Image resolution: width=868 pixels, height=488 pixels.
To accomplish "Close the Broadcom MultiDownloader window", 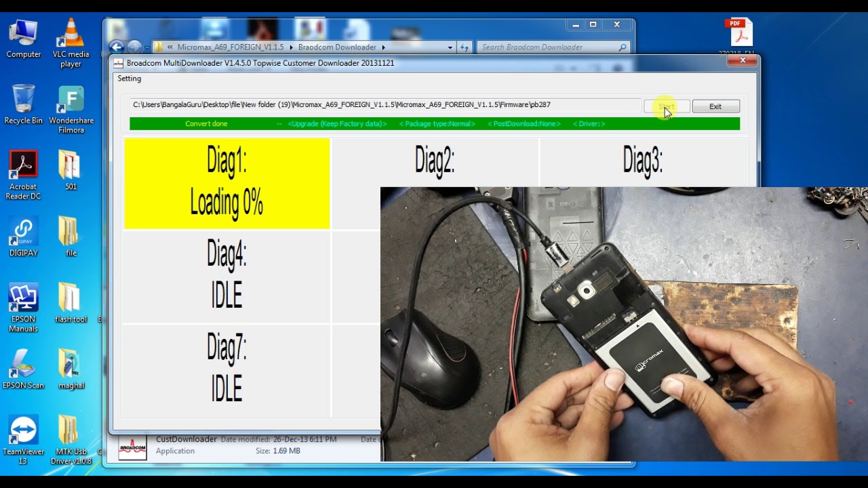I will [743, 60].
